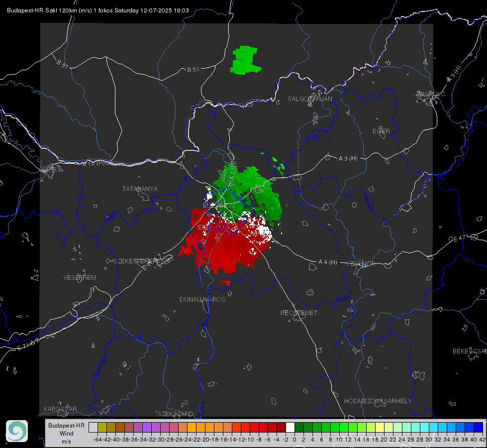Click the 'Pest' county label near Kecskemét
Screen dimensions: 487x448
coord(343,300)
